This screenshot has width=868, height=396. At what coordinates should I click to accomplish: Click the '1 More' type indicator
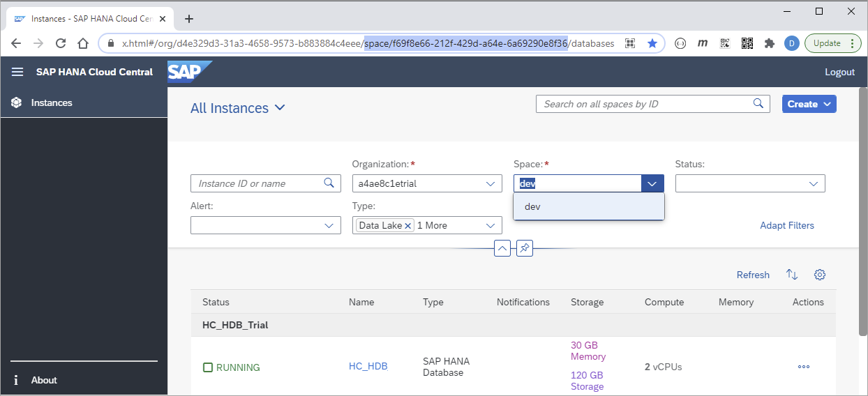pyautogui.click(x=432, y=225)
